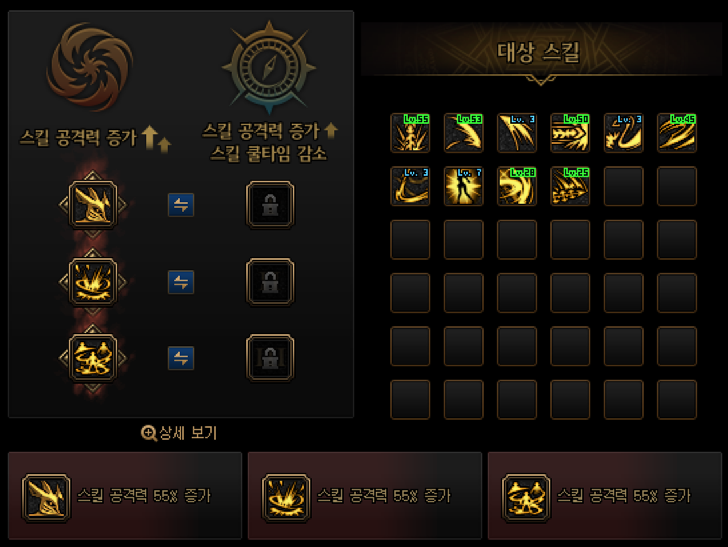Click the spinning figure skill slot
The height and width of the screenshot is (547, 728).
pyautogui.click(x=93, y=358)
